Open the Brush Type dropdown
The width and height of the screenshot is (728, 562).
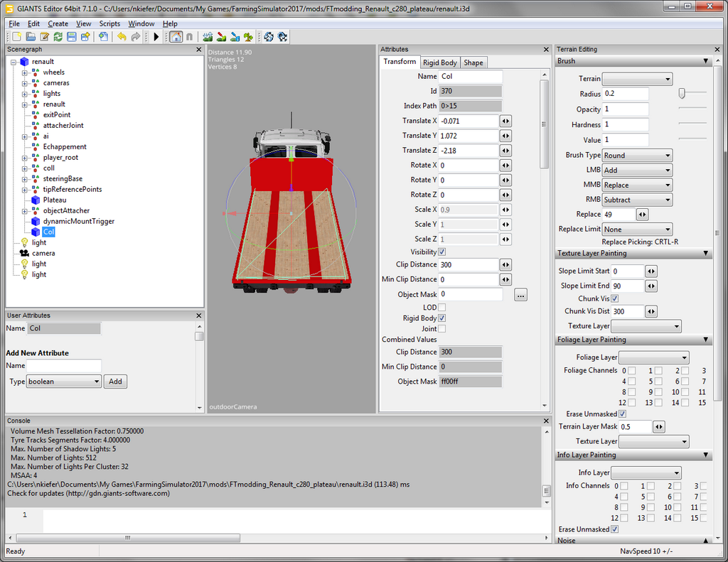point(638,156)
